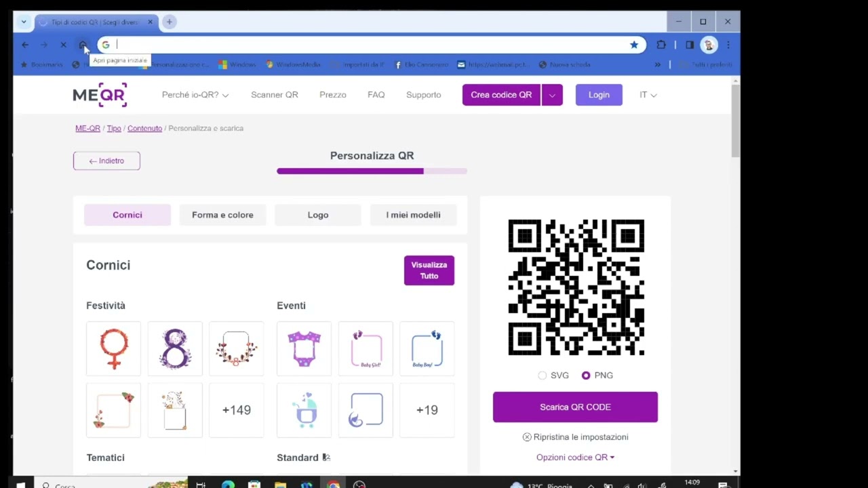Open the Elio Cannonero Facebook bookmark
Viewport: 868px width, 488px height.
coord(421,64)
